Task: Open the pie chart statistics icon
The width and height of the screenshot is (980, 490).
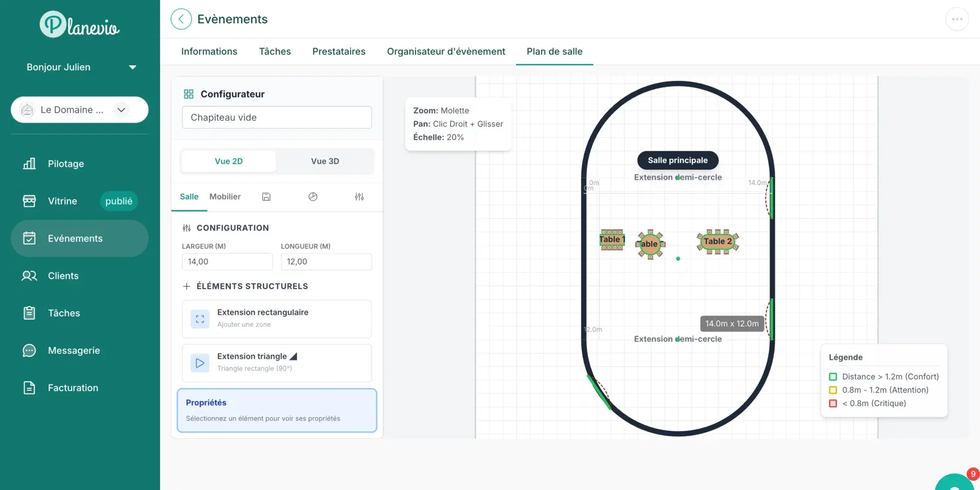Action: 313,197
